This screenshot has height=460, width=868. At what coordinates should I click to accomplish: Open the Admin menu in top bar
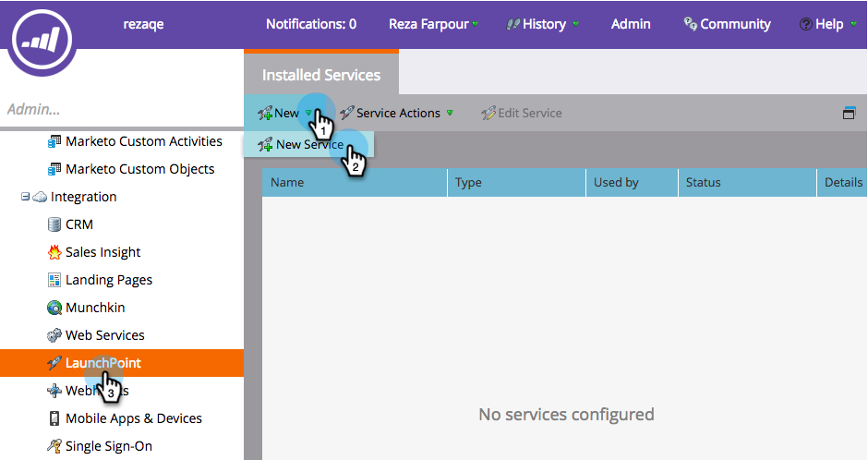[x=631, y=24]
